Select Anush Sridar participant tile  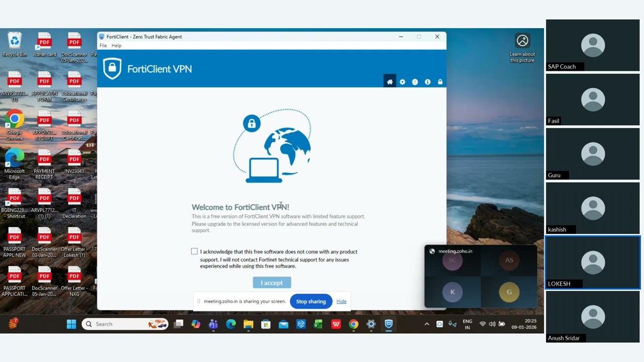[593, 317]
